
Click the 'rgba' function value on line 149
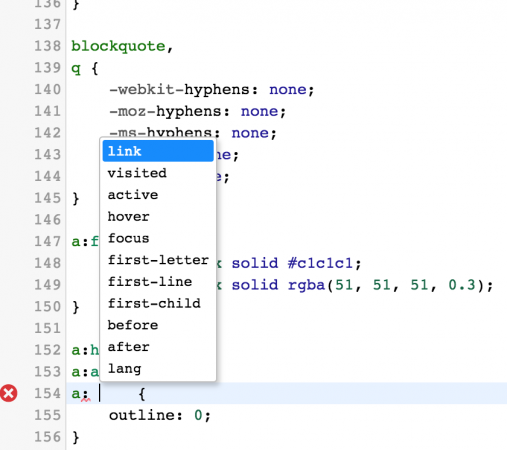coord(306,285)
